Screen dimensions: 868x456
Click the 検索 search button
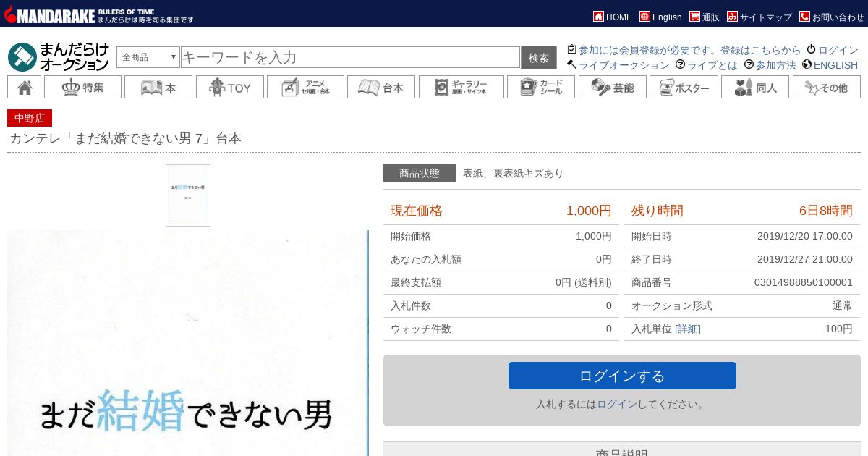[539, 58]
